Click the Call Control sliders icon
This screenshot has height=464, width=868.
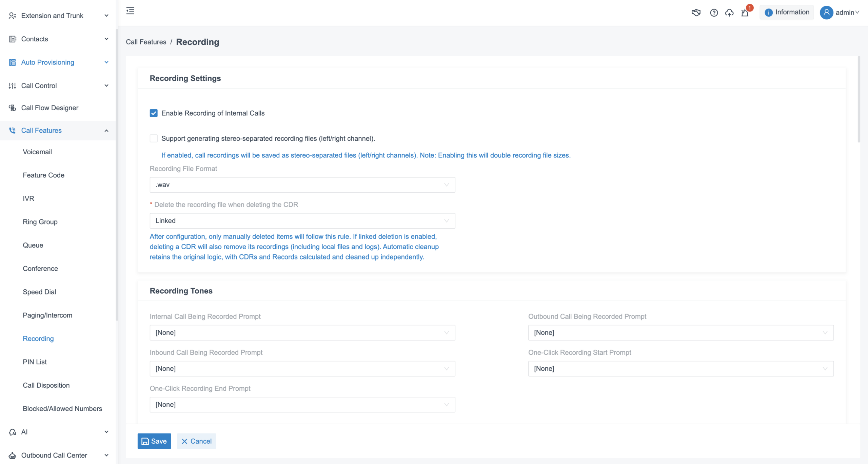coord(12,86)
